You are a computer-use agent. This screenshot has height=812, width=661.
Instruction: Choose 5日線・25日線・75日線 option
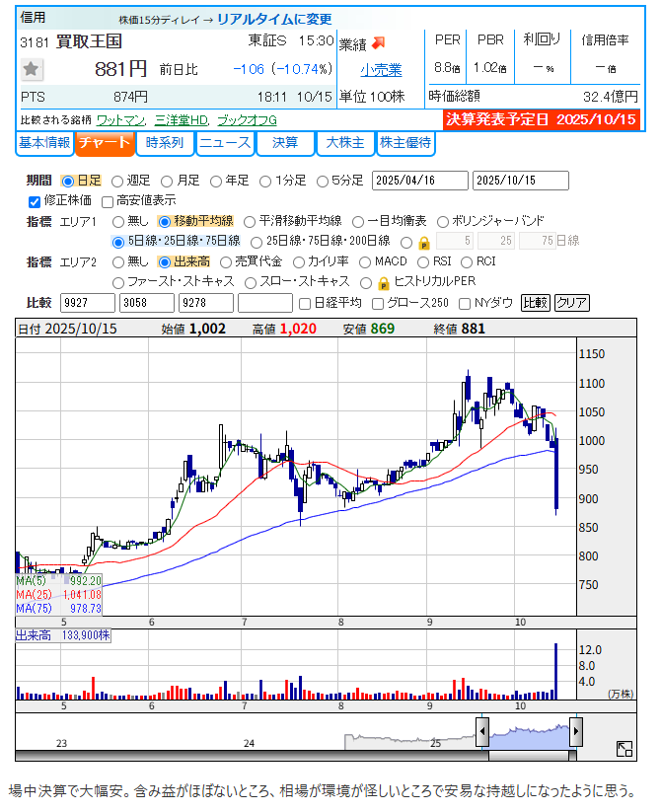pos(118,242)
